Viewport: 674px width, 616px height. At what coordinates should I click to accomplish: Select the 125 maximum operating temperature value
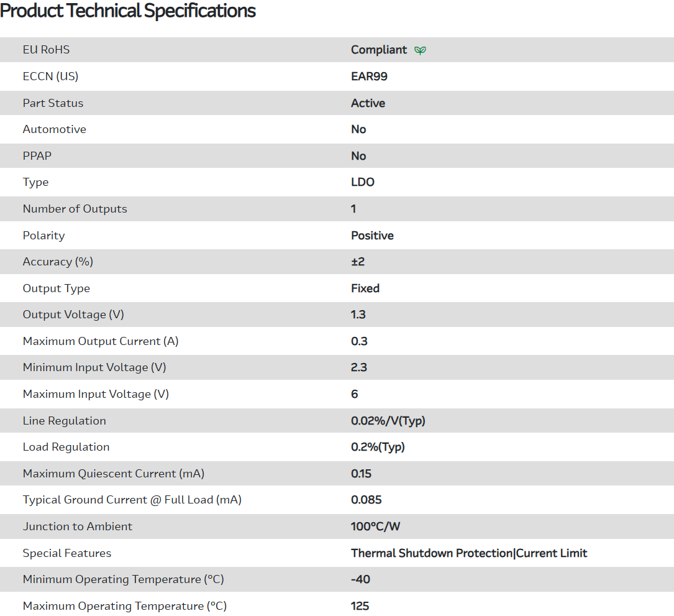(x=360, y=606)
